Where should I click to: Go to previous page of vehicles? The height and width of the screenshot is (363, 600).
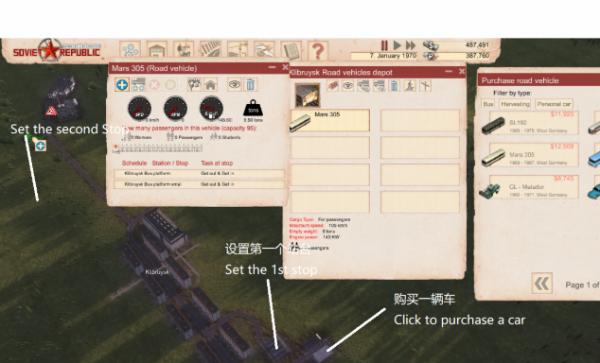(542, 283)
